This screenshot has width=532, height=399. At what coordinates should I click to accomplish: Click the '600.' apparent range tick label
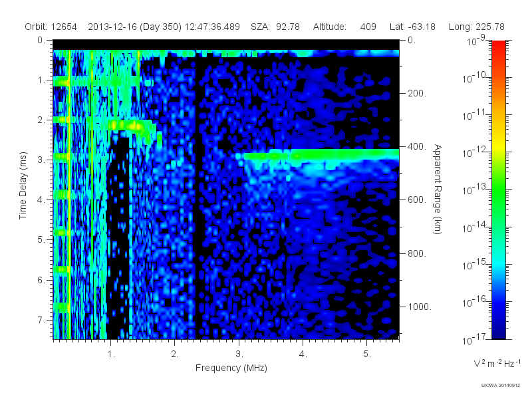click(x=417, y=200)
